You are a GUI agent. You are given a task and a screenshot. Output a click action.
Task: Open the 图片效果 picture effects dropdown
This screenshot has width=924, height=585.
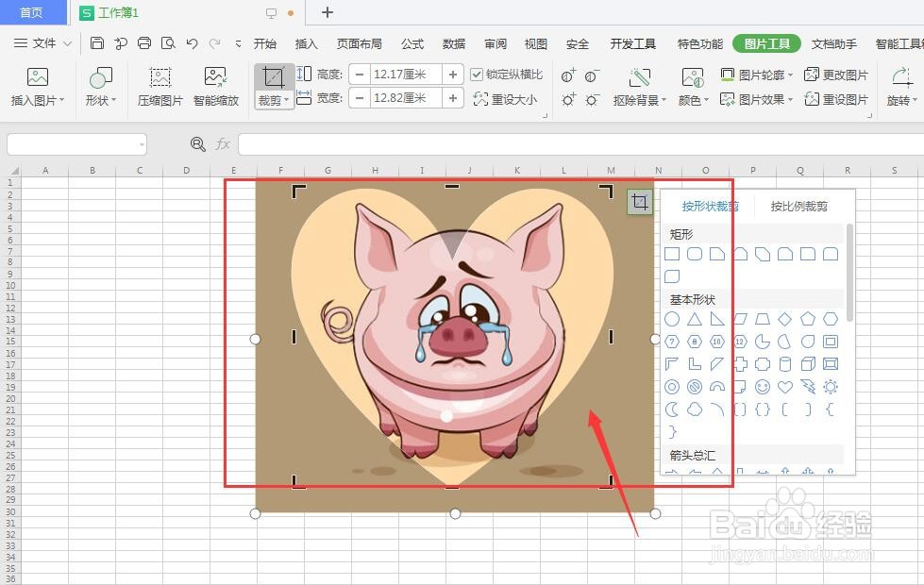click(x=764, y=98)
